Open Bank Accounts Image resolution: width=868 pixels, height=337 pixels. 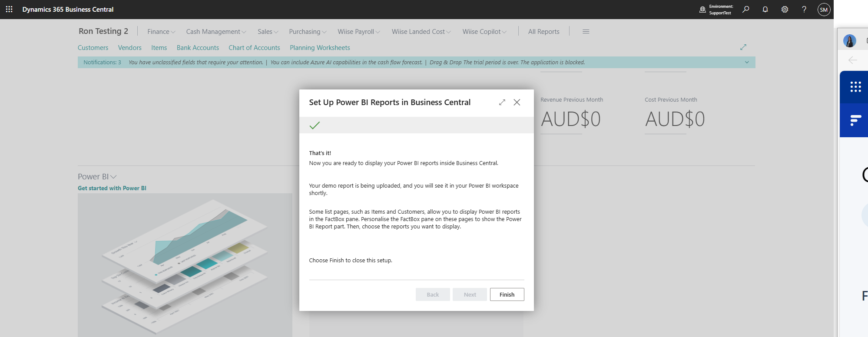click(x=198, y=47)
